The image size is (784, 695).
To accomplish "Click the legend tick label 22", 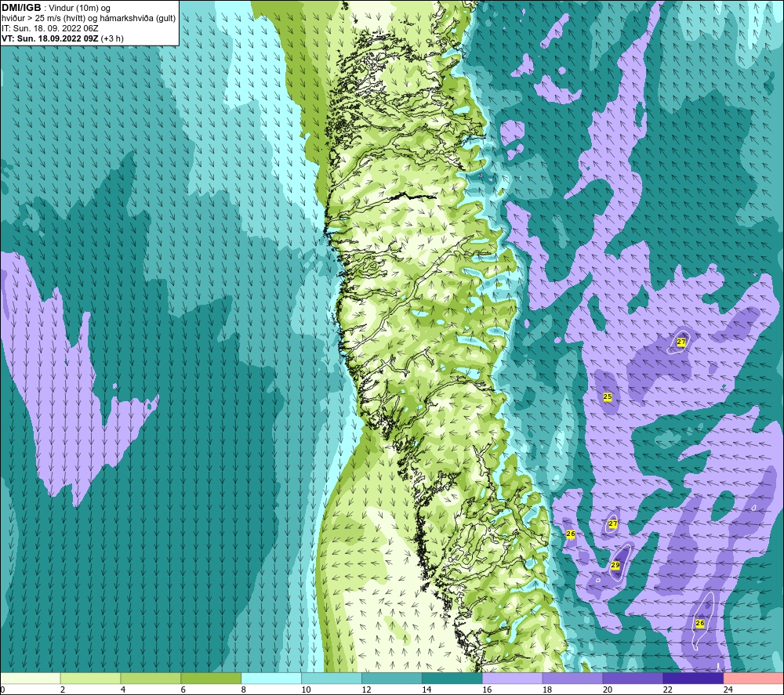I will 667,690.
